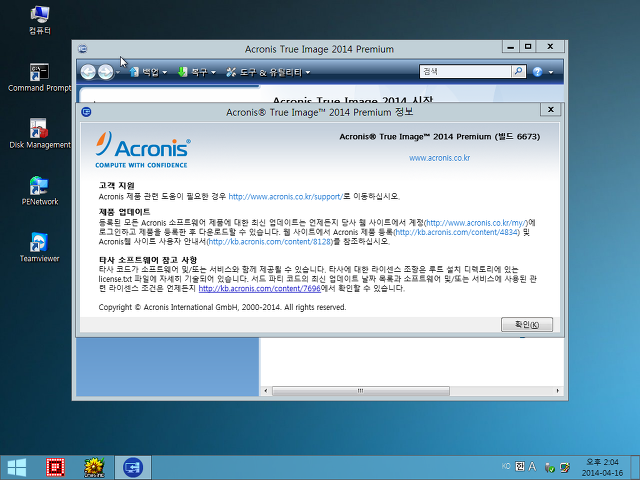This screenshot has width=640, height=480.
Task: Launch Teamviewer desktop shortcut
Action: [x=40, y=247]
